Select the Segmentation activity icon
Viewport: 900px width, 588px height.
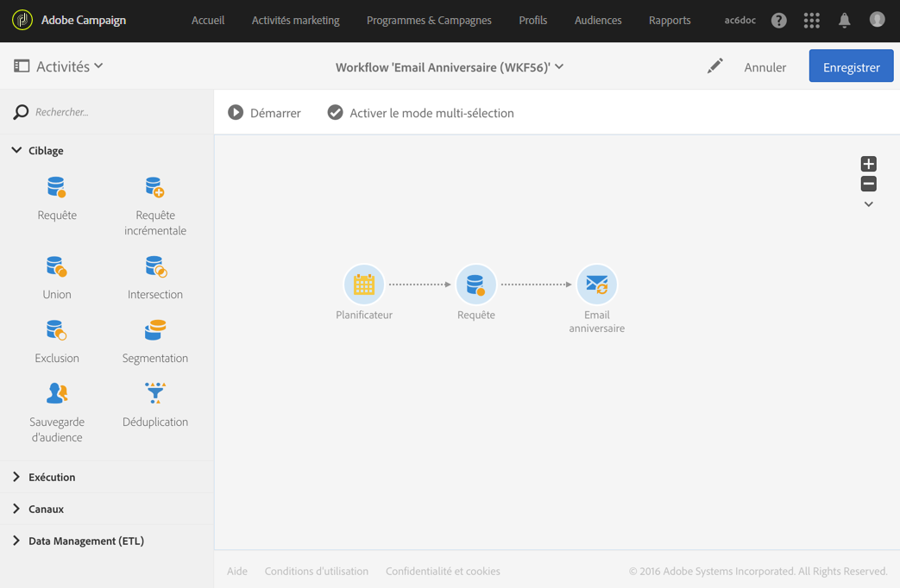pyautogui.click(x=155, y=331)
